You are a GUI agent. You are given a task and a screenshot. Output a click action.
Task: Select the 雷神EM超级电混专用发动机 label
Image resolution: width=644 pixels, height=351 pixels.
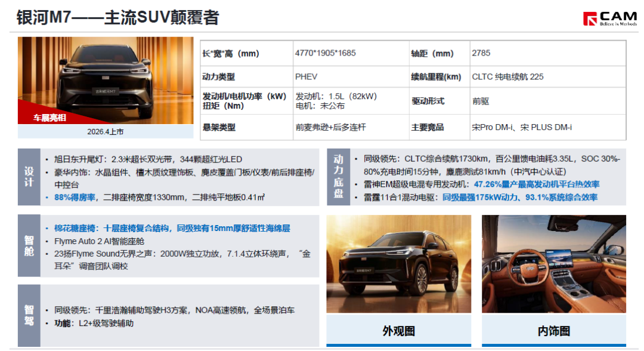point(416,184)
